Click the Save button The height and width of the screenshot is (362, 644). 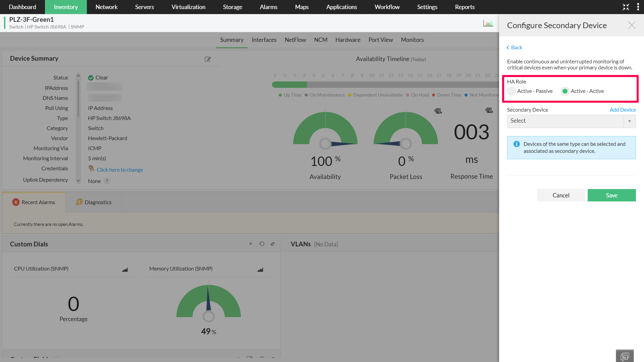click(611, 195)
